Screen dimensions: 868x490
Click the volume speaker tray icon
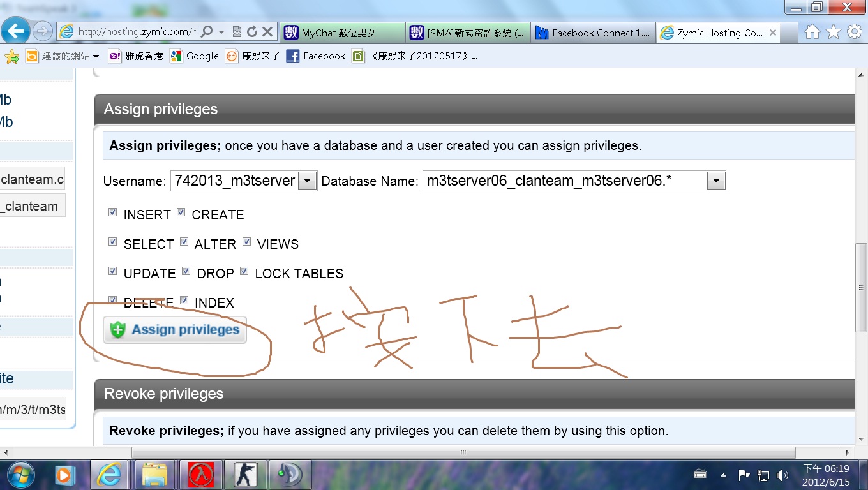782,475
